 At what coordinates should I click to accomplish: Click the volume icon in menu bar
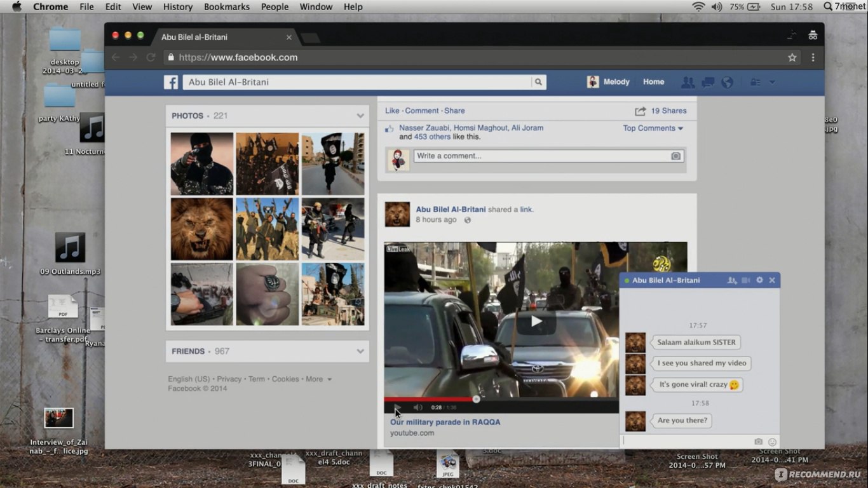click(717, 6)
